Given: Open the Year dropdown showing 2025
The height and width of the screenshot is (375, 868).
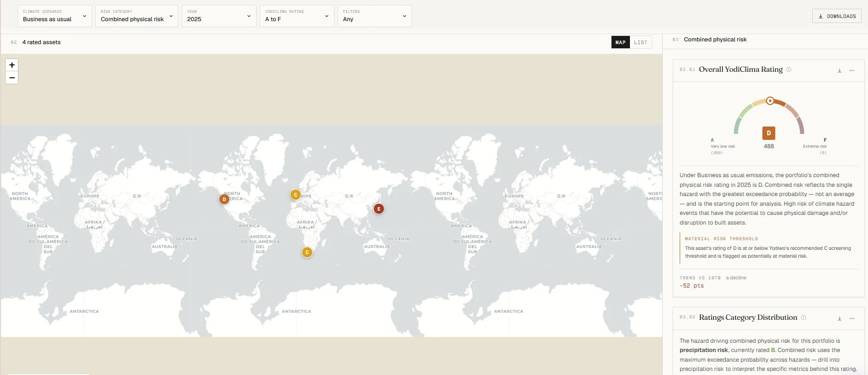Looking at the screenshot, I should coord(219,16).
